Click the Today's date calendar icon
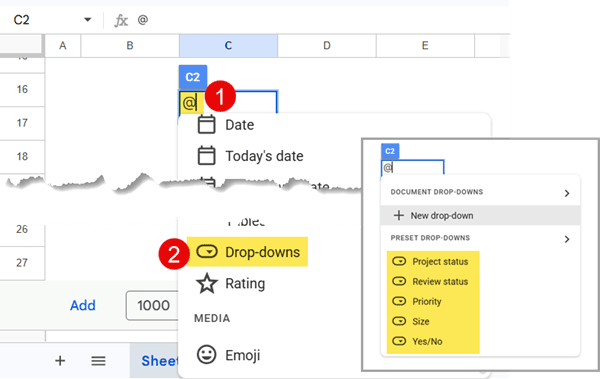Screen dimensions: 600x379 206,155
